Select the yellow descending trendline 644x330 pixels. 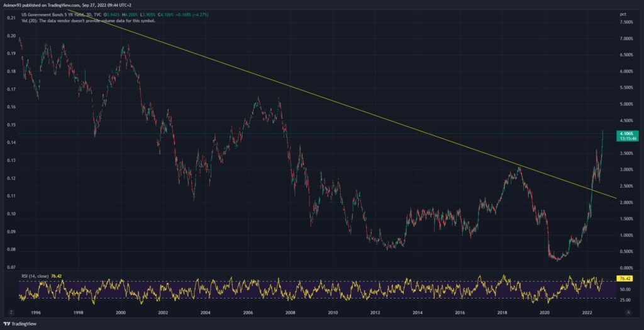tap(341, 103)
